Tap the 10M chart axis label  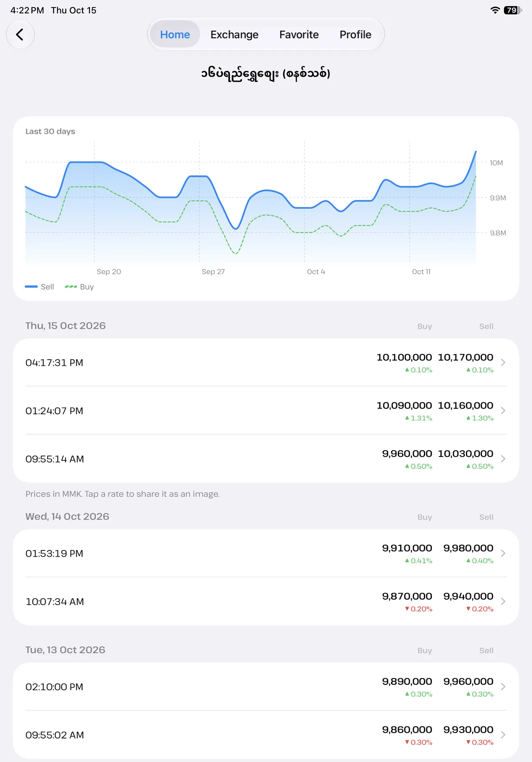(497, 163)
